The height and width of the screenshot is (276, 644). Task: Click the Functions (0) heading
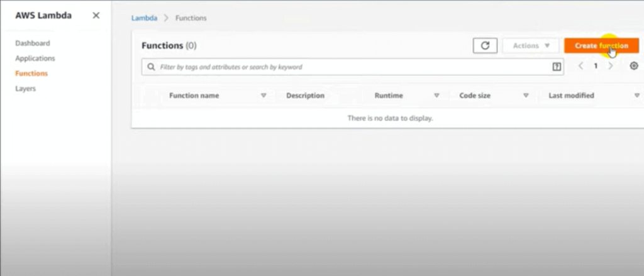(169, 46)
